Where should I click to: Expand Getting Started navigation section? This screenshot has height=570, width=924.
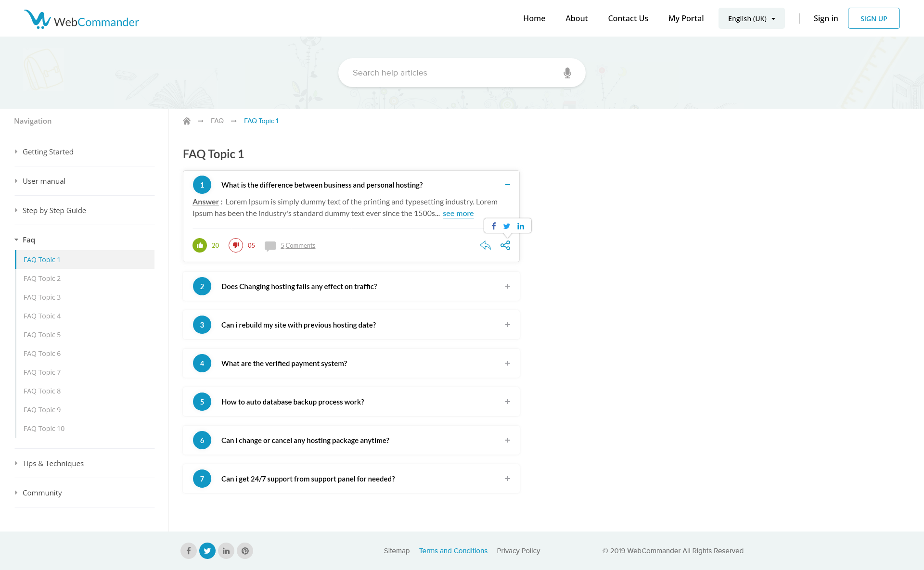click(x=48, y=152)
